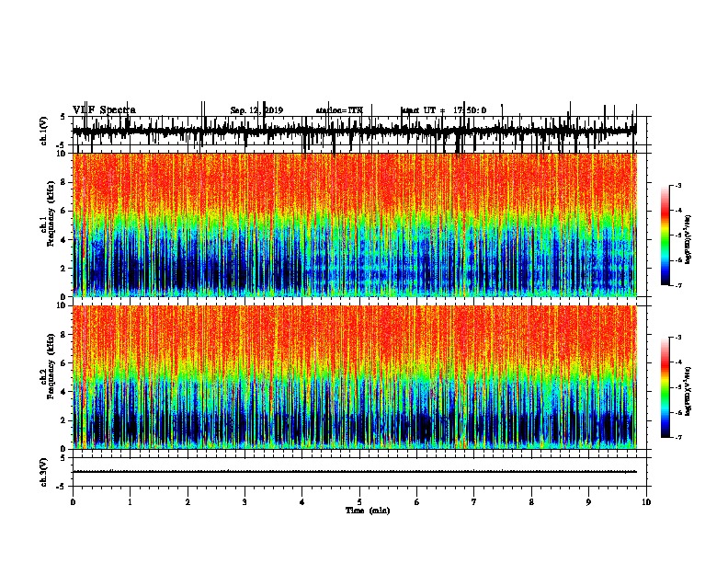Click time axis tick label "2"
This screenshot has width=728, height=563.
[x=188, y=502]
